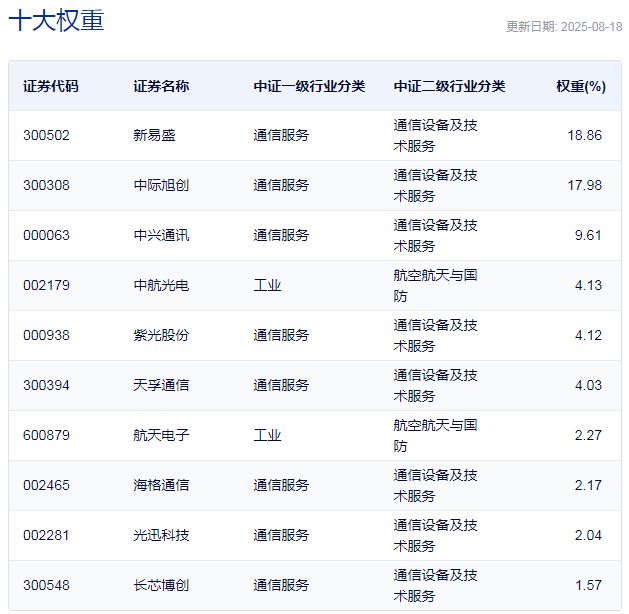Click the 航天电子 stock name
Image resolution: width=629 pixels, height=614 pixels.
(161, 435)
